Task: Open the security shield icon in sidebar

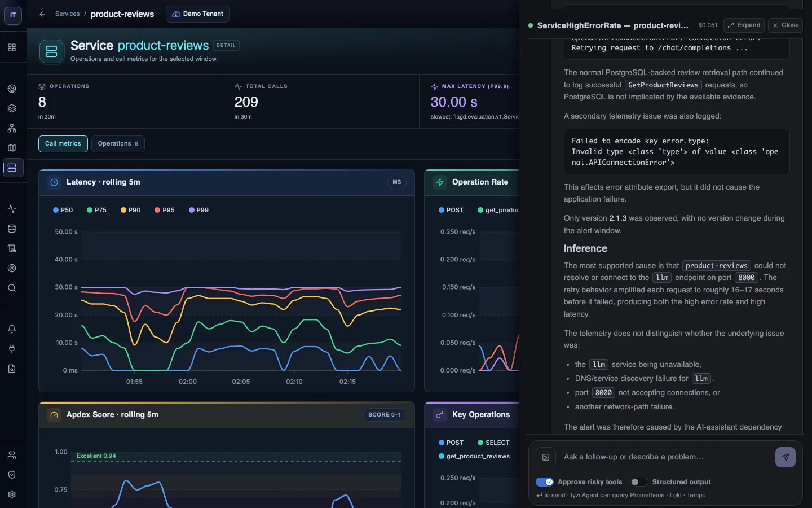Action: (12, 475)
